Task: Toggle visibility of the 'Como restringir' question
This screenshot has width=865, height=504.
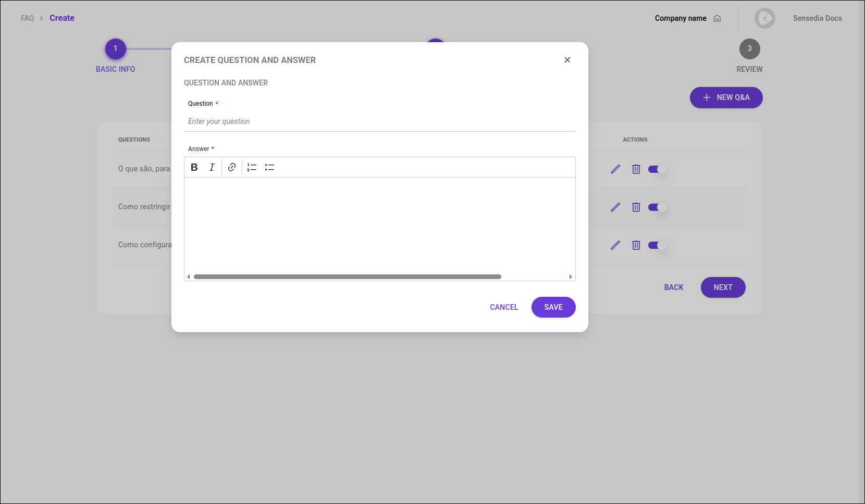Action: [658, 207]
